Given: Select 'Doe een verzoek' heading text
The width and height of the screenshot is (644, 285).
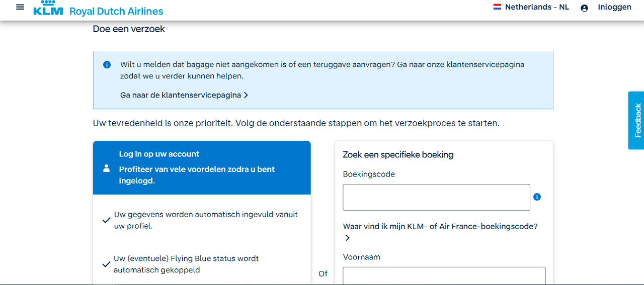Looking at the screenshot, I should (x=129, y=29).
